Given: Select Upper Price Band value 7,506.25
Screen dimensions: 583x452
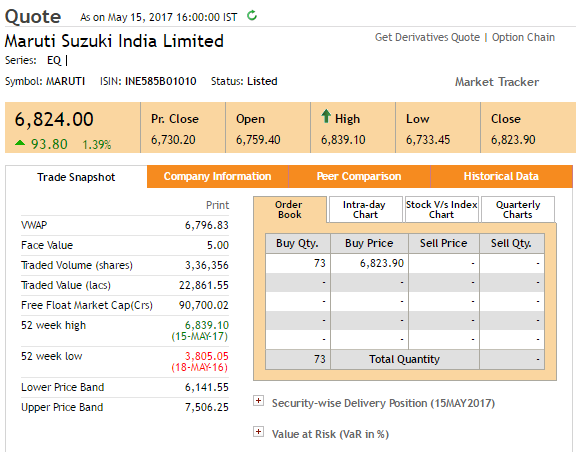Looking at the screenshot, I should [x=207, y=407].
